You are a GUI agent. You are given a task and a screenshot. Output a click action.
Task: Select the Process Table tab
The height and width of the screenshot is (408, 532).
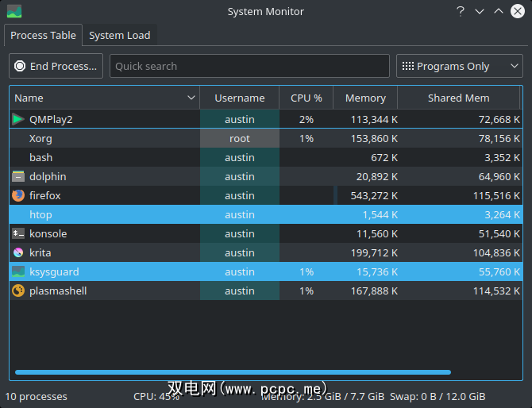[x=42, y=36]
